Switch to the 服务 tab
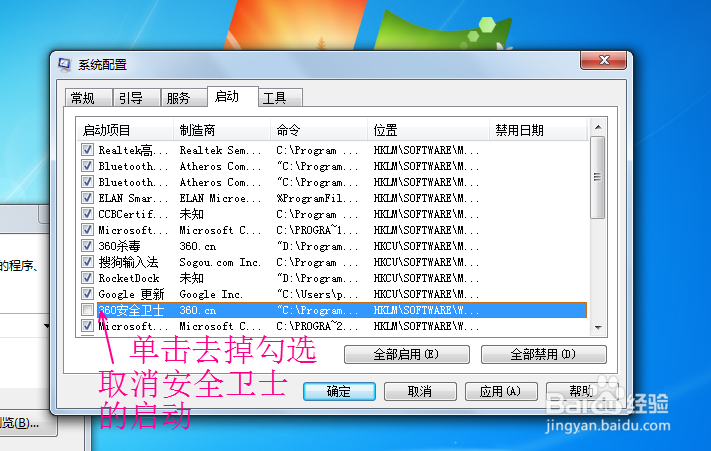 [184, 97]
